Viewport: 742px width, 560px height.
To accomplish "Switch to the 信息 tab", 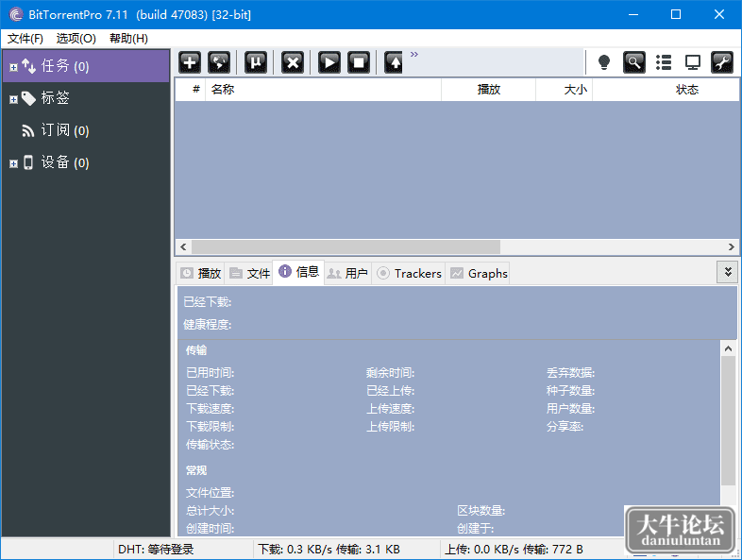I will (298, 272).
